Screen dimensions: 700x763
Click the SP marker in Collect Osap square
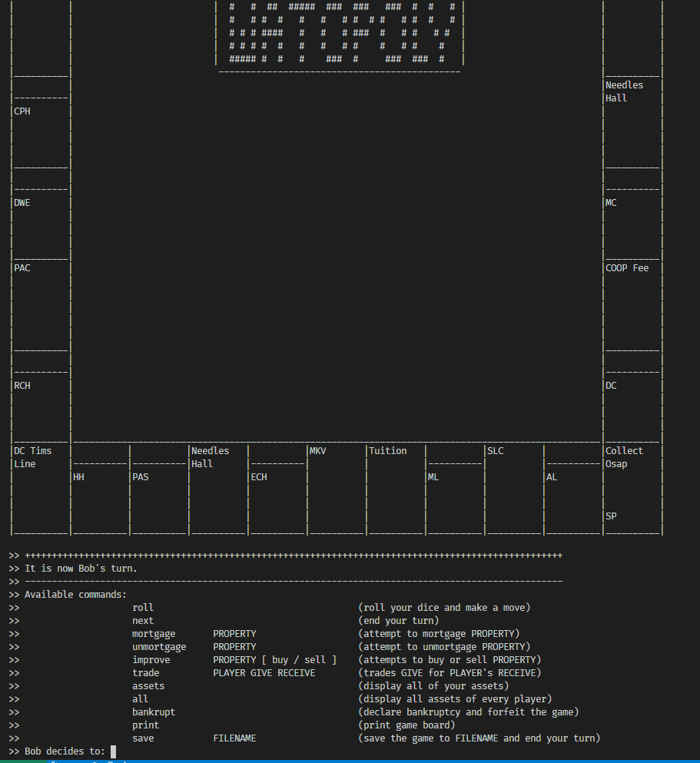click(x=611, y=516)
